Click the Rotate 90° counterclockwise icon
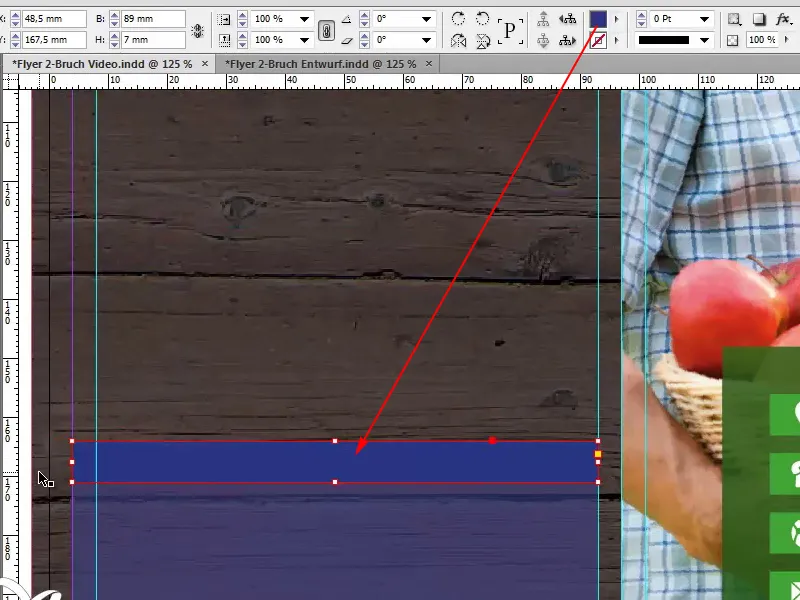The height and width of the screenshot is (600, 800). point(483,19)
